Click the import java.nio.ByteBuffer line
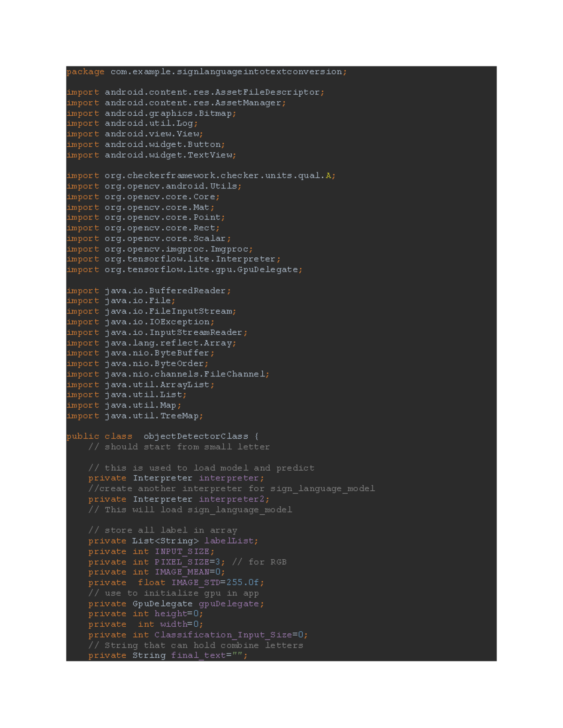 click(140, 353)
